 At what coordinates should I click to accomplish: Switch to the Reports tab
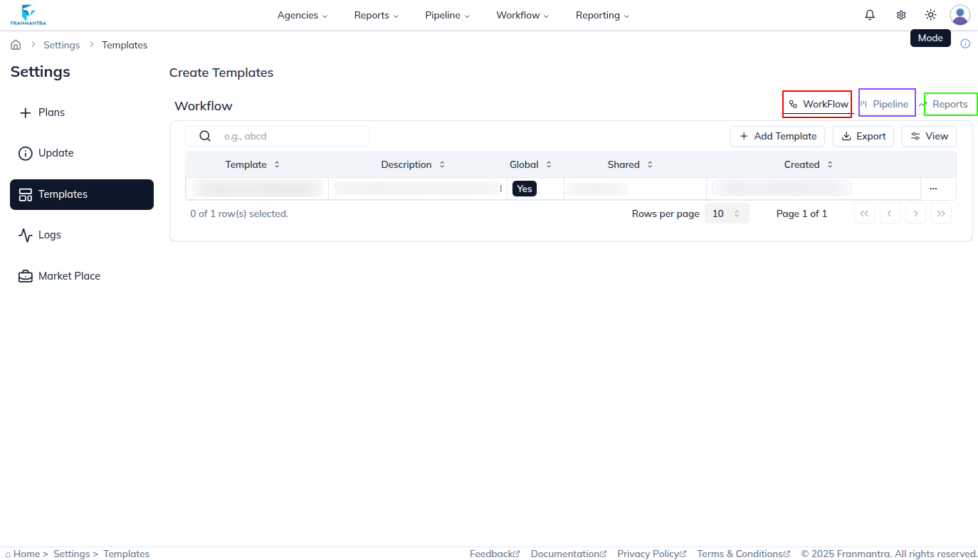coord(943,104)
